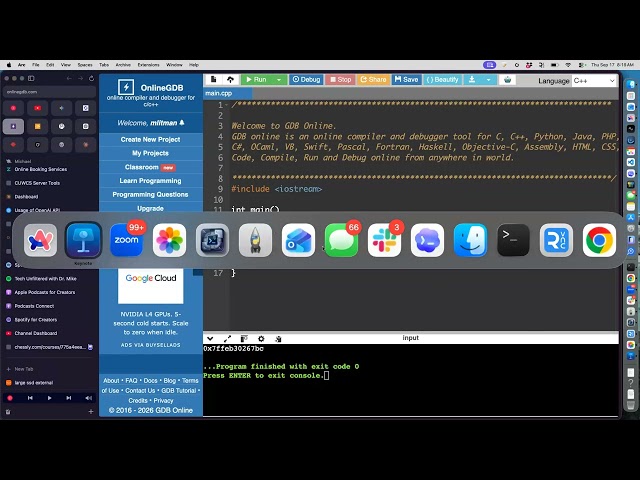
Task: Open the Contact Us footer link
Action: 140,391
